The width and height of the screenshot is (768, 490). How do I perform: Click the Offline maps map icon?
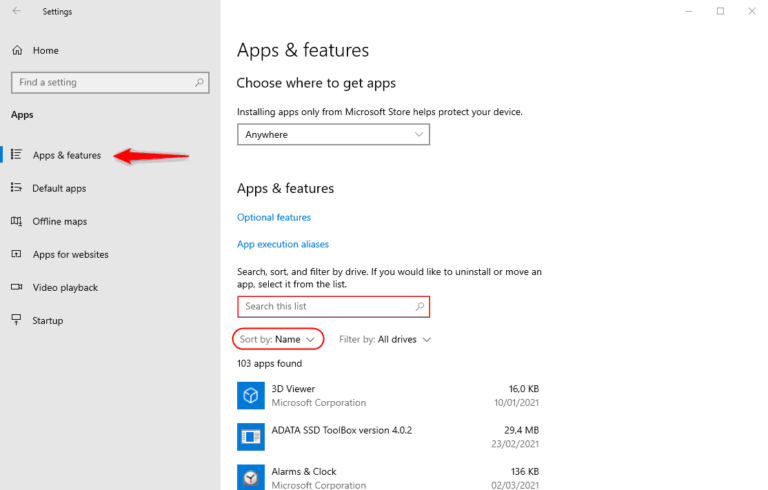pyautogui.click(x=16, y=221)
